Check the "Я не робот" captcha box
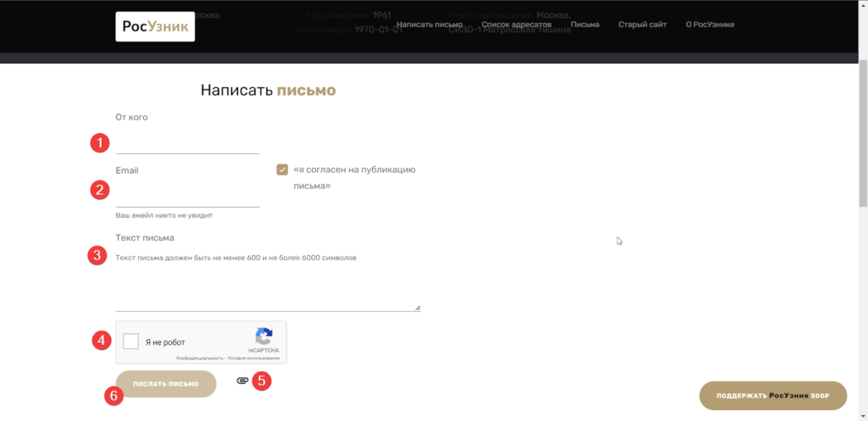 point(131,341)
